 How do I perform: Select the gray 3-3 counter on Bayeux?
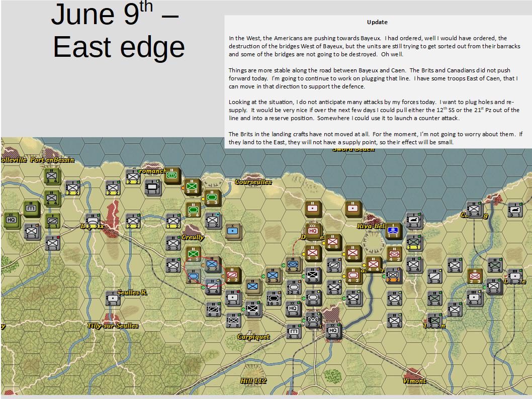(x=93, y=221)
